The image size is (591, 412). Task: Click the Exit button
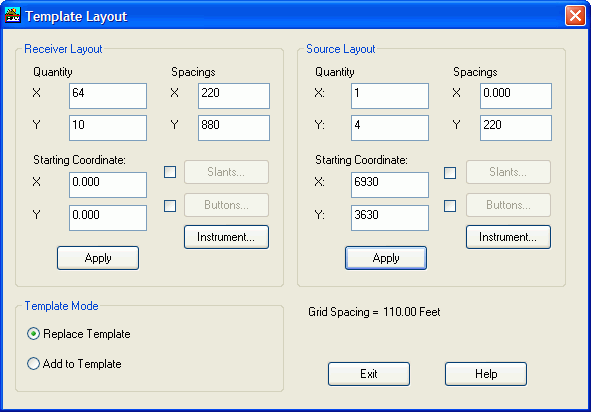(369, 374)
